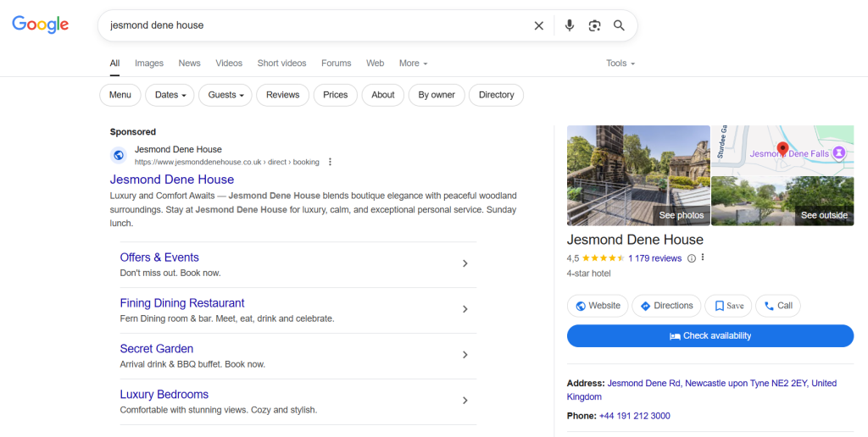
Task: Click the Call button
Action: [778, 306]
